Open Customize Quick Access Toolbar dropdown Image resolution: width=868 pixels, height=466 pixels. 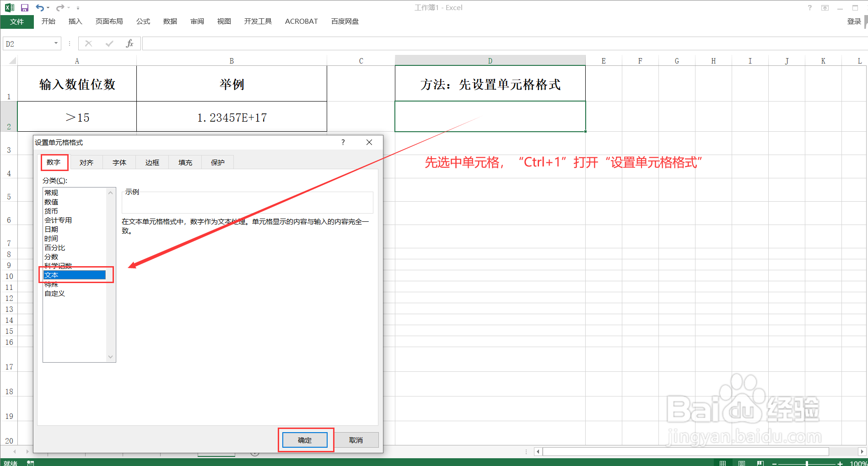point(78,8)
